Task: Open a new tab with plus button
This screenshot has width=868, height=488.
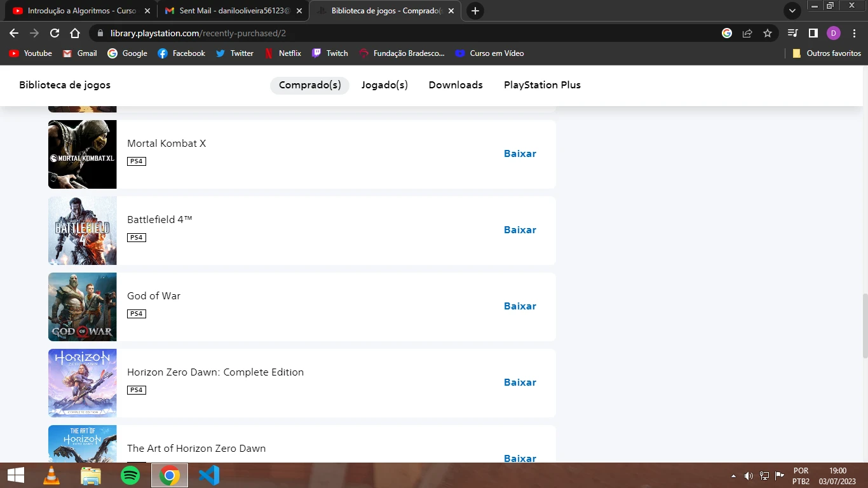Action: (475, 11)
